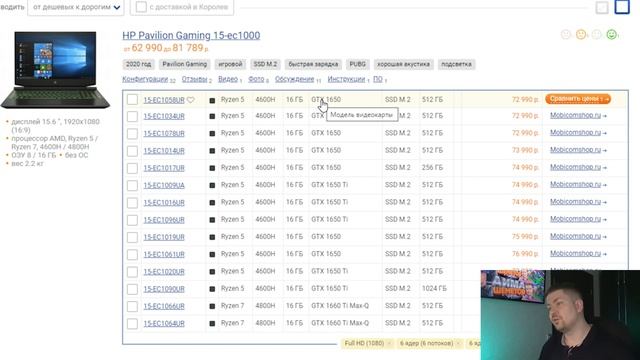Remove the Full HD (1080) filter chip
This screenshot has width=640, height=360.
(390, 343)
